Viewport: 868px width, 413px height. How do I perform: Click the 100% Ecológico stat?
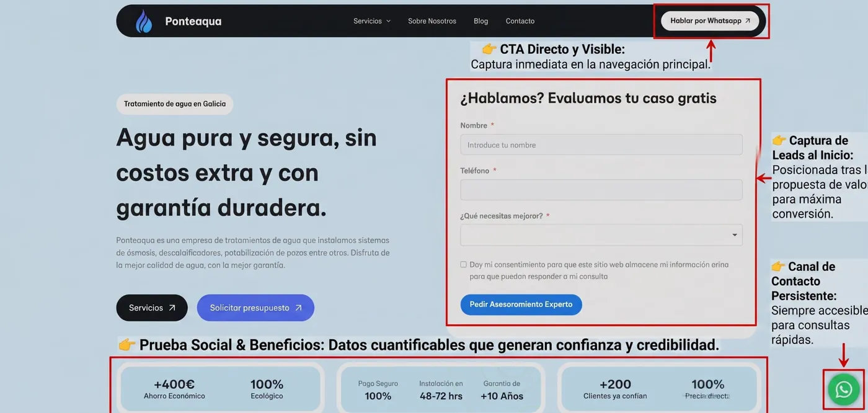click(x=267, y=389)
